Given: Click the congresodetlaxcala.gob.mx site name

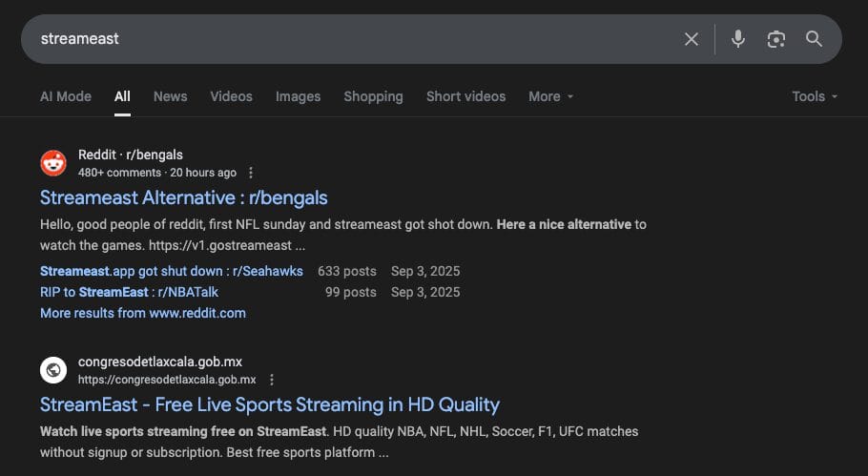Looking at the screenshot, I should pyautogui.click(x=160, y=362).
